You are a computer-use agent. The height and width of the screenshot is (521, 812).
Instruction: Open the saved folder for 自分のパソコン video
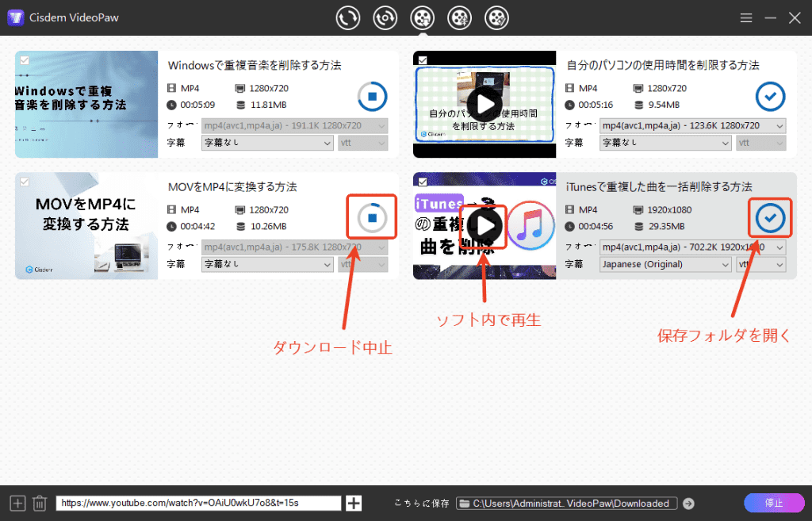tap(770, 96)
